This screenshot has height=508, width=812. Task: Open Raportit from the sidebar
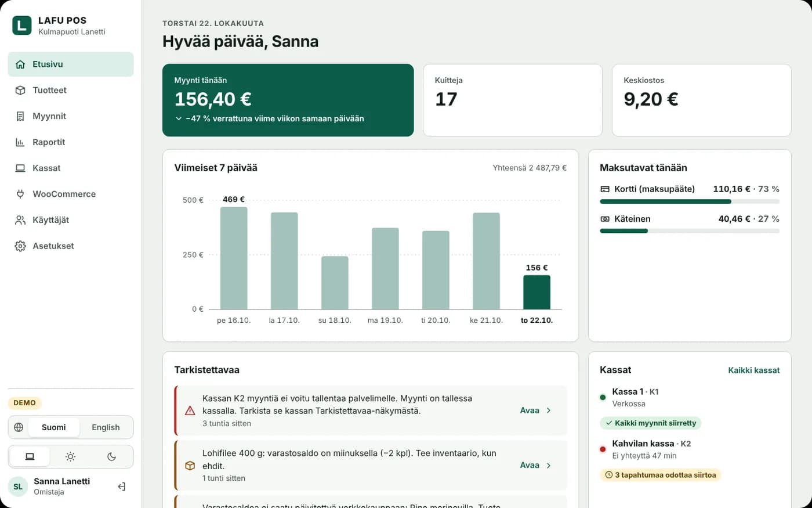tap(71, 142)
